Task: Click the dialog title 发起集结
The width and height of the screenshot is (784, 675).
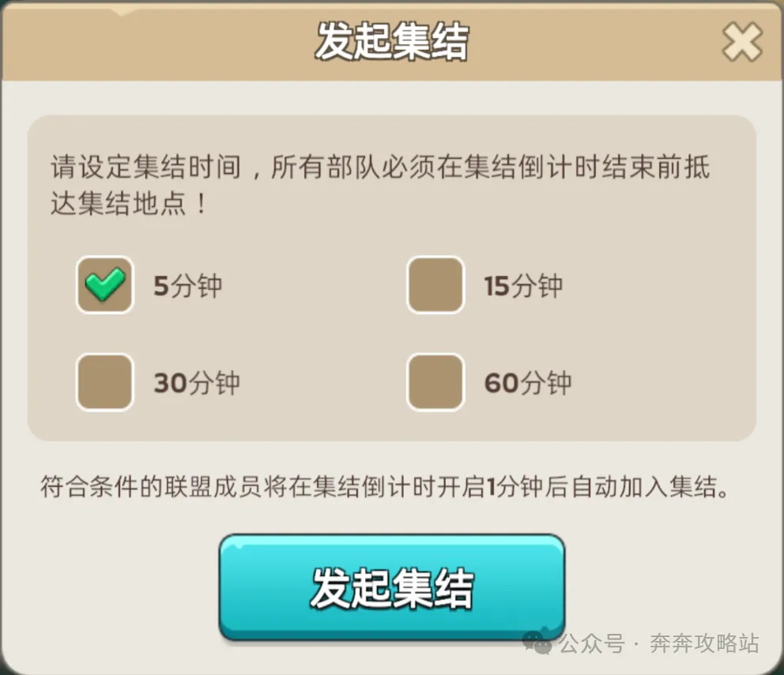Action: (x=392, y=40)
